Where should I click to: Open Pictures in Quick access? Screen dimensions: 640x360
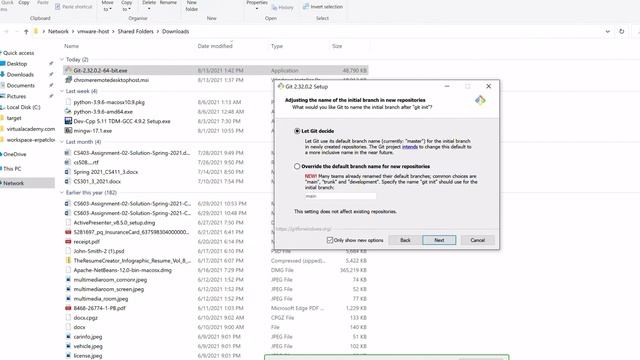tap(16, 96)
